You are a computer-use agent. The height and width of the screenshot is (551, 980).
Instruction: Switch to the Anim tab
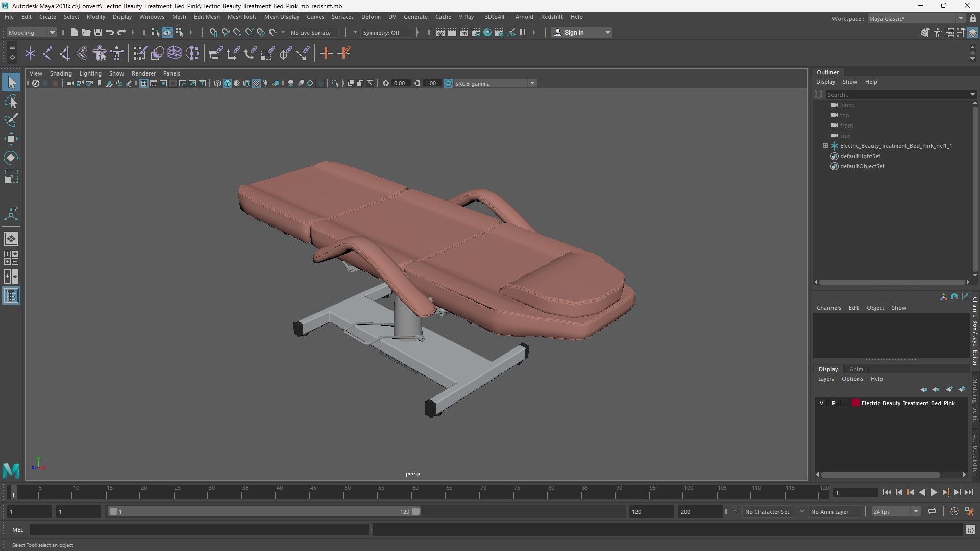tap(856, 369)
